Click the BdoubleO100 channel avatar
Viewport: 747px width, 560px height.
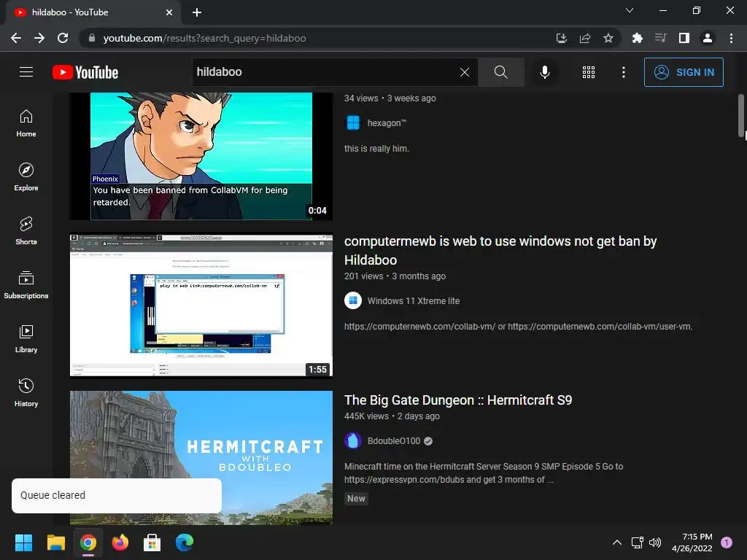(353, 441)
